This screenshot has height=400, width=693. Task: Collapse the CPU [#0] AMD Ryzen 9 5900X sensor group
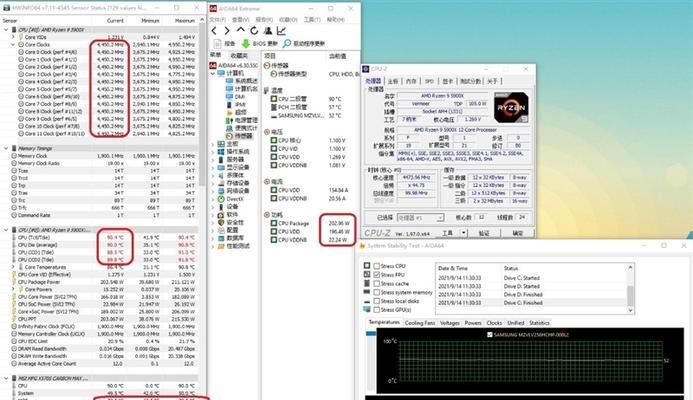click(x=6, y=30)
